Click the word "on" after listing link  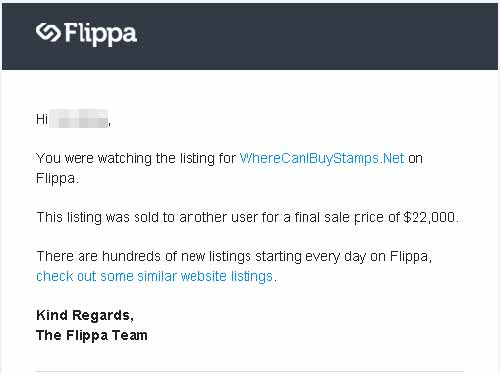[x=415, y=159]
